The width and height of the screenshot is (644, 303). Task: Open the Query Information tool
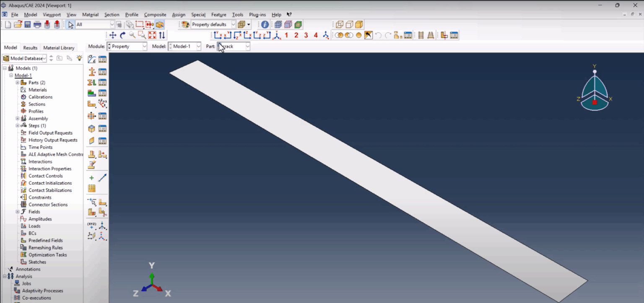click(x=265, y=24)
